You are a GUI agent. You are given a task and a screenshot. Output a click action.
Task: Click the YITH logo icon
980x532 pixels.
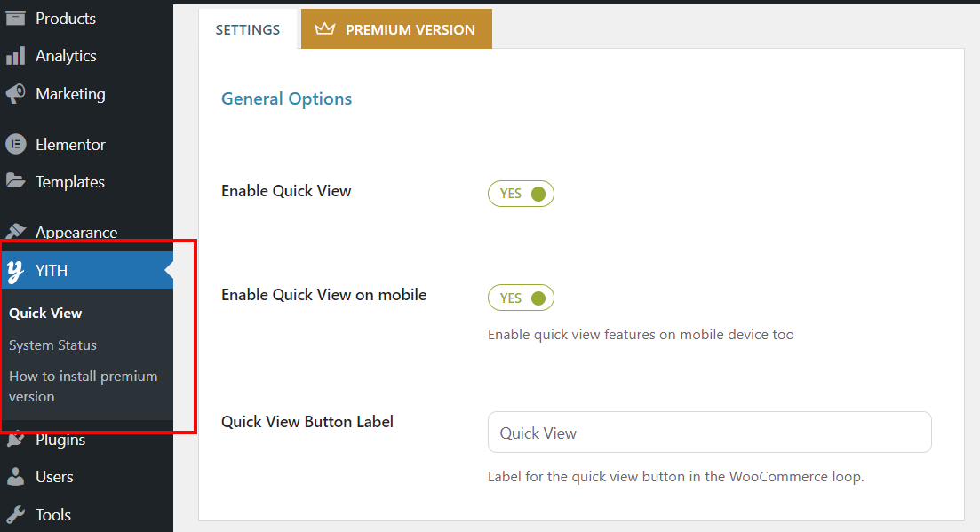pyautogui.click(x=15, y=271)
